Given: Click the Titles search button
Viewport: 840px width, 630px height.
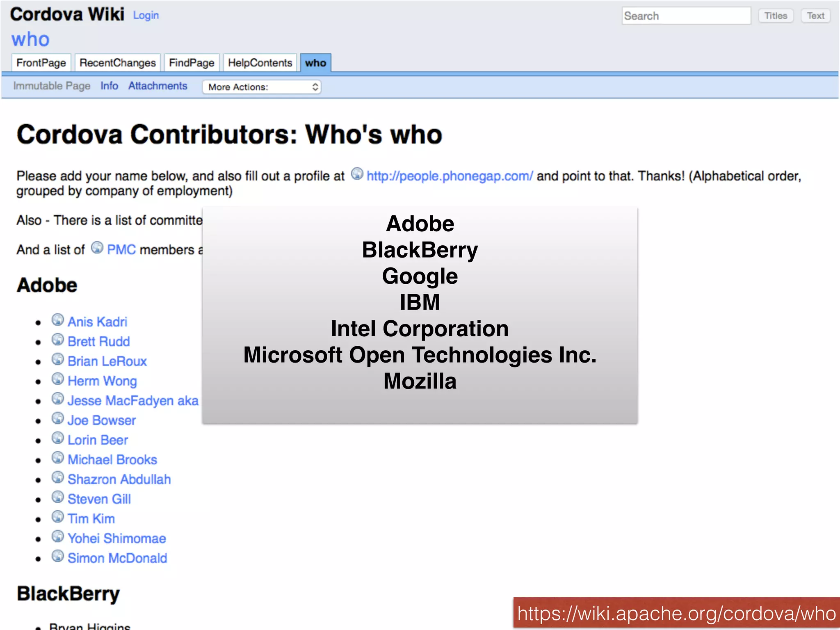Looking at the screenshot, I should tap(776, 16).
